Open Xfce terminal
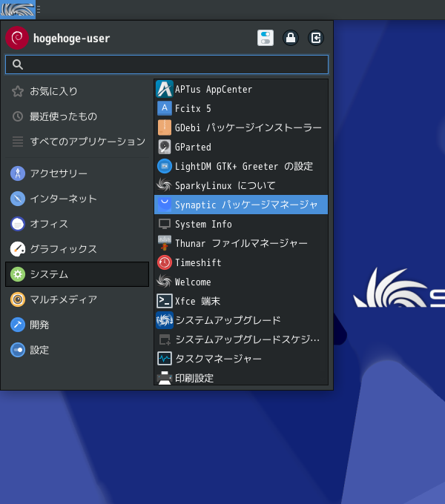The height and width of the screenshot is (504, 445). tap(241, 301)
